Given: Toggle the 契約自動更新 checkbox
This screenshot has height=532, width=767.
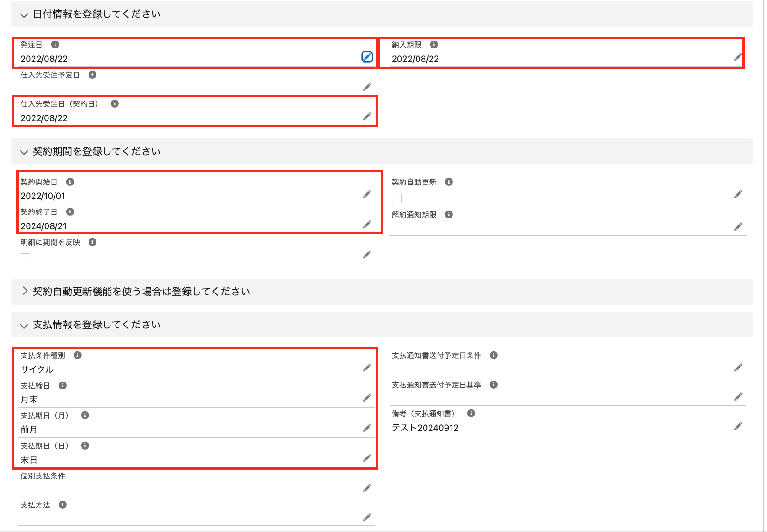Looking at the screenshot, I should coord(397,198).
